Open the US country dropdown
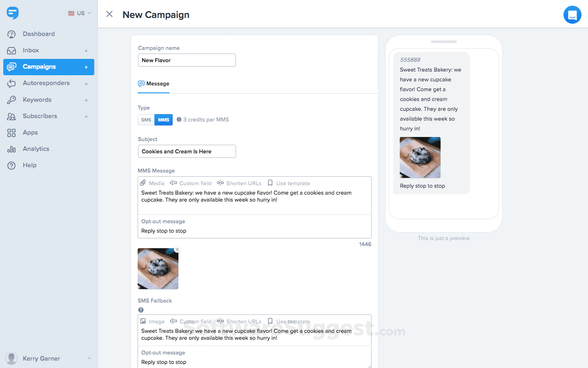 [x=80, y=13]
